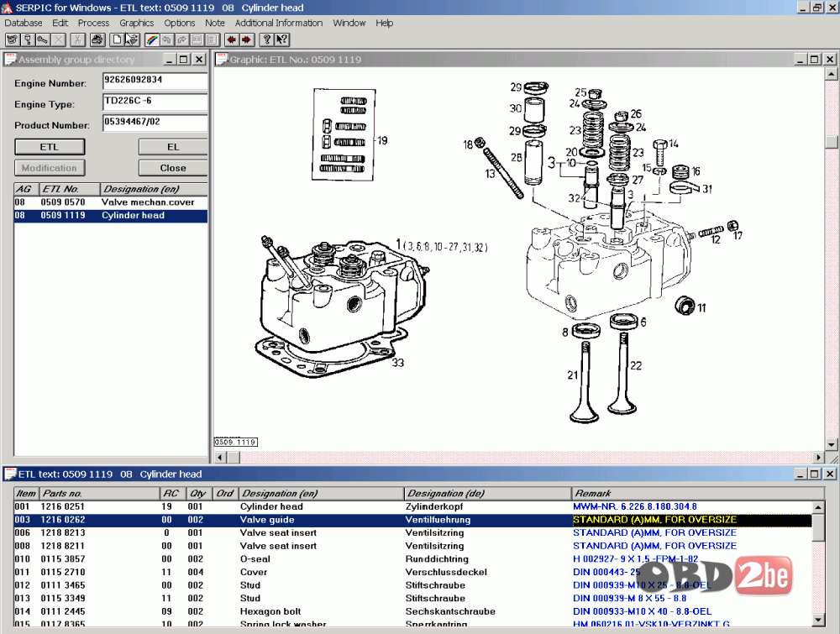Click the EL button
The height and width of the screenshot is (634, 840).
pos(173,147)
